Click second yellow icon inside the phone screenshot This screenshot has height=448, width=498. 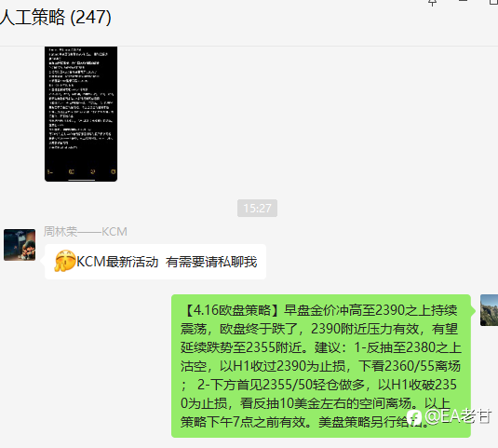coord(72,172)
